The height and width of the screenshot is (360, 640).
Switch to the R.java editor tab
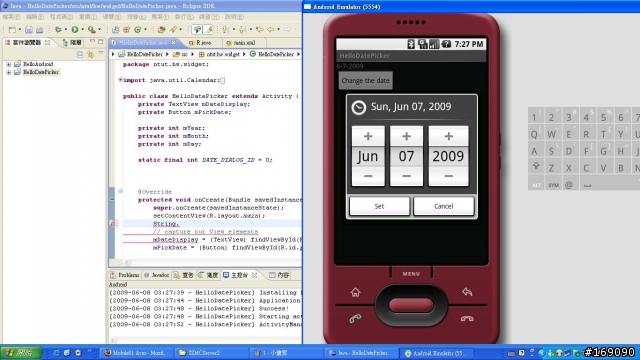pyautogui.click(x=203, y=42)
